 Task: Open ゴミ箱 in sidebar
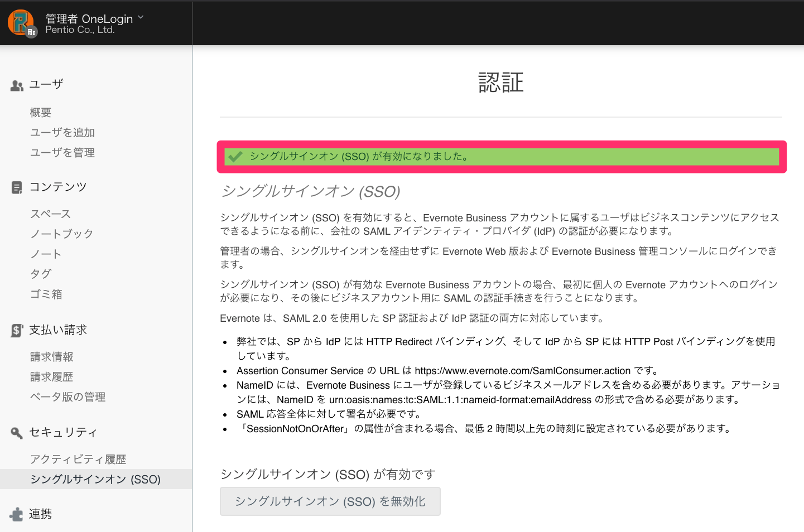(46, 294)
